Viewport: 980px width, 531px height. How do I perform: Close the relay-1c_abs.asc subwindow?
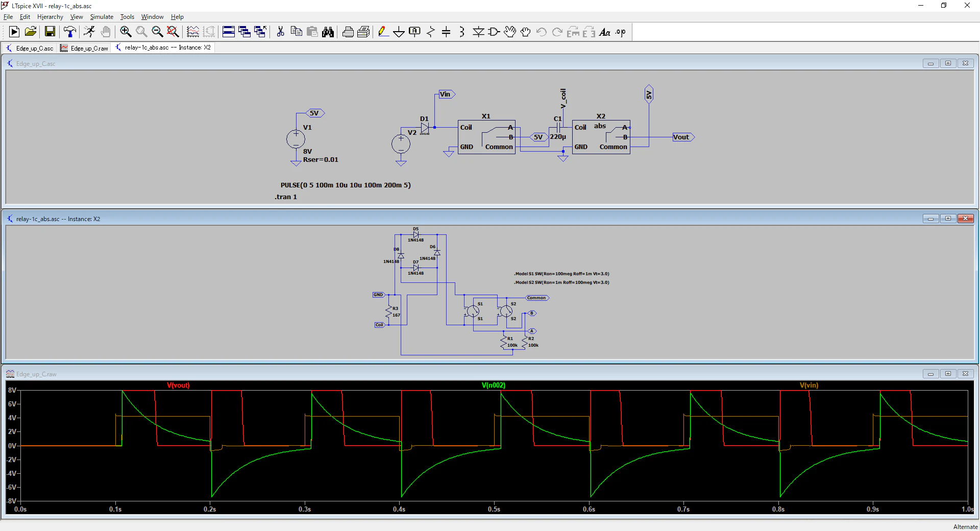click(965, 219)
